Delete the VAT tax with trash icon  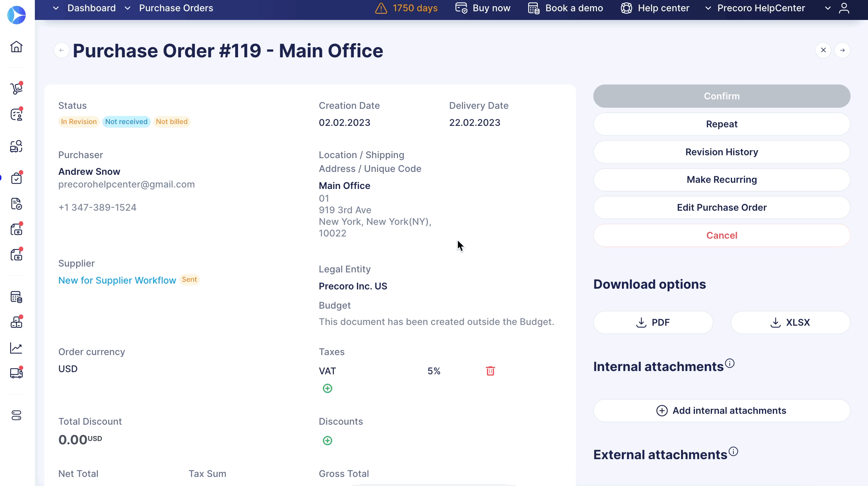point(490,371)
